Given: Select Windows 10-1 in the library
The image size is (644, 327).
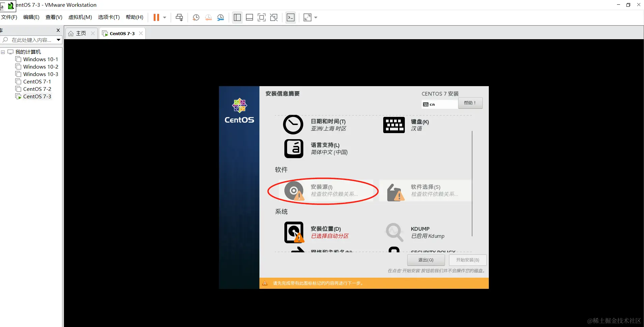Looking at the screenshot, I should pyautogui.click(x=40, y=59).
